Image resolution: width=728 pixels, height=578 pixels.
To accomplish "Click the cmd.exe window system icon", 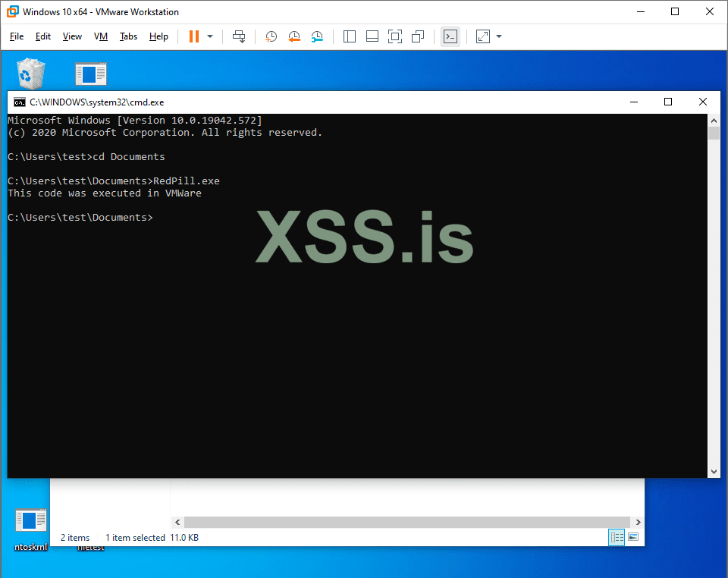I will point(20,102).
